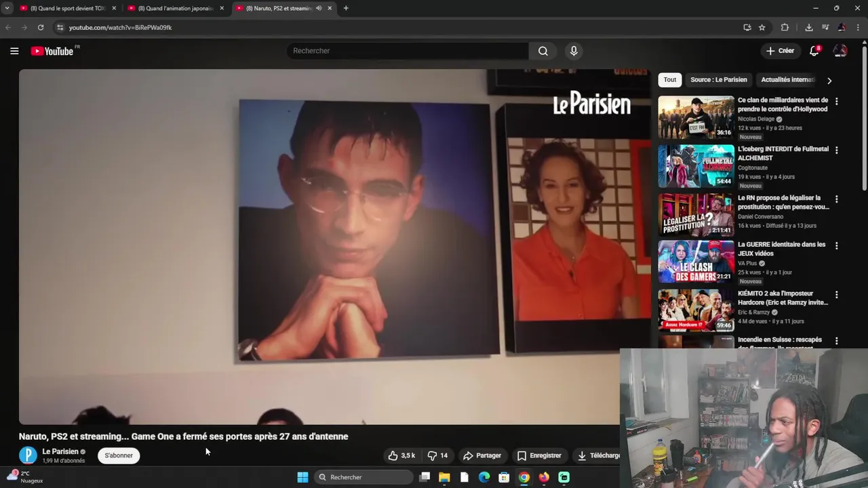Click the Enregistrer button

point(539,455)
